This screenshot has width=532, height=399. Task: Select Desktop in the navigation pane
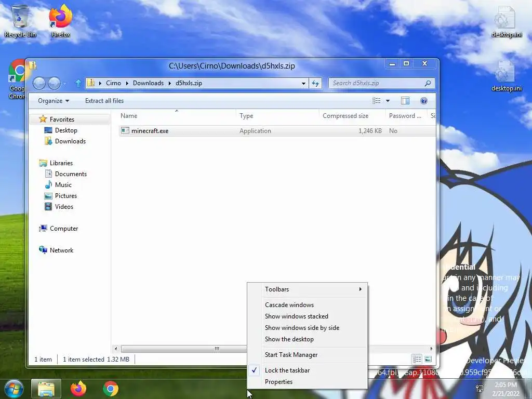[x=66, y=130]
